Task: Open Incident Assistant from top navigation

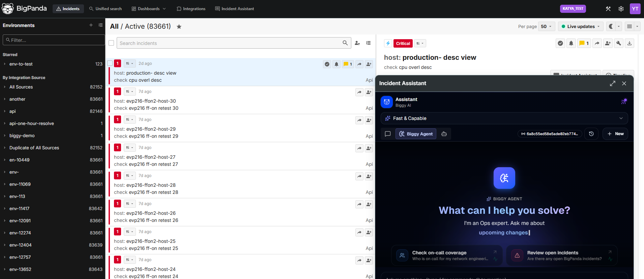Action: click(235, 9)
